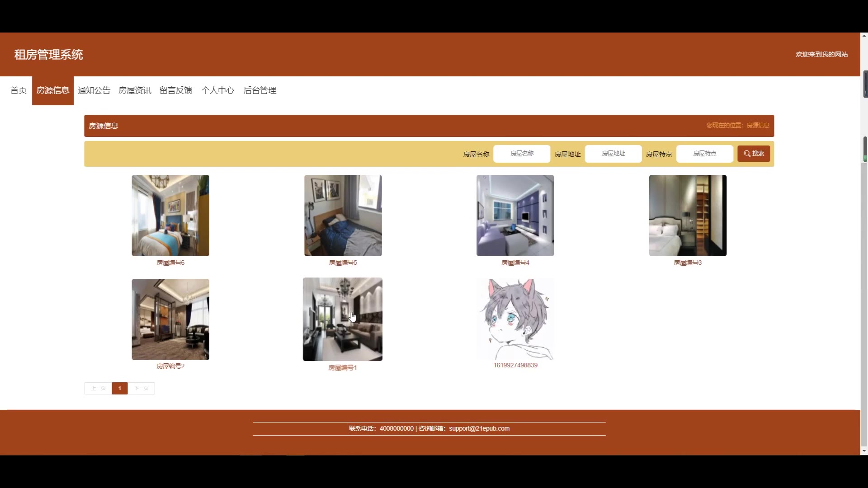Open 房屋编号6 bedroom thumbnail
868x488 pixels.
[170, 216]
